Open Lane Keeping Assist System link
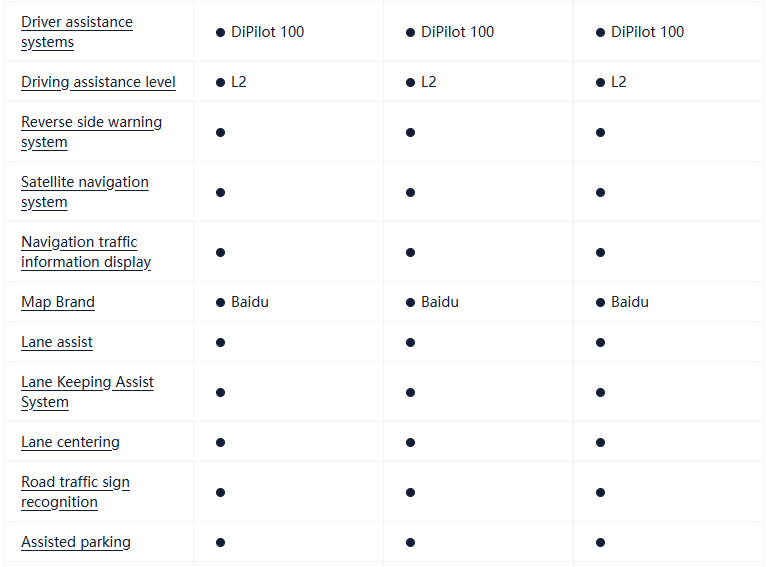The height and width of the screenshot is (567, 771). coord(87,392)
